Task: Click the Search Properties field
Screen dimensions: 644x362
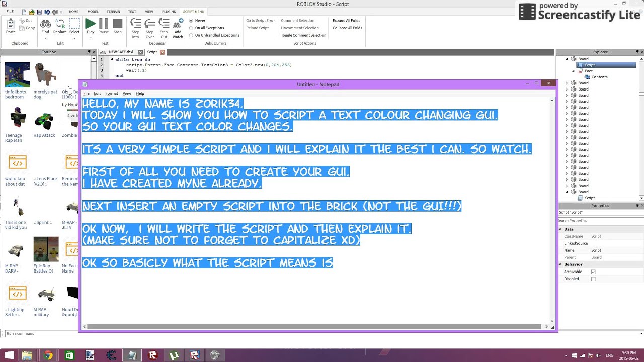Action: 601,221
